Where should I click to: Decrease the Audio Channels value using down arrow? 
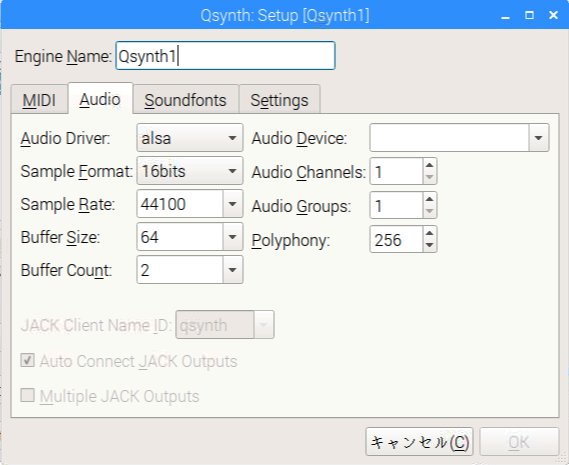click(x=430, y=177)
